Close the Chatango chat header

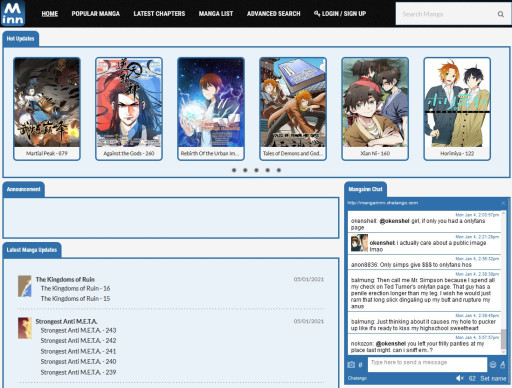click(x=503, y=203)
